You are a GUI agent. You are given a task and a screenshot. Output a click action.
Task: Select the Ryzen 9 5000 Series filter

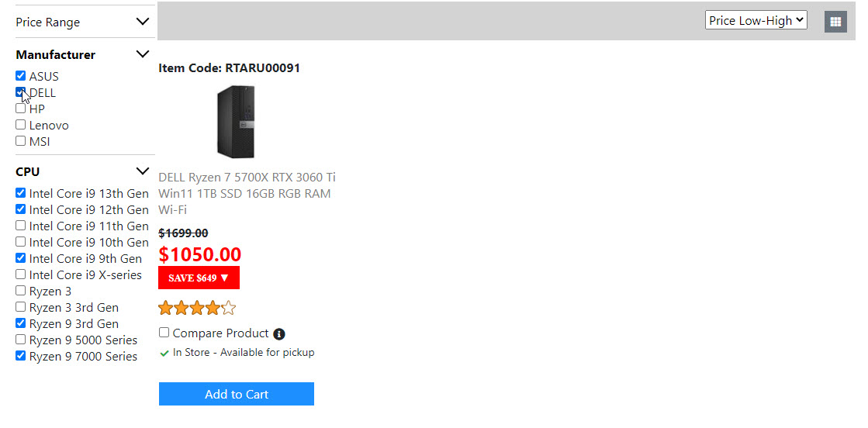coord(21,340)
